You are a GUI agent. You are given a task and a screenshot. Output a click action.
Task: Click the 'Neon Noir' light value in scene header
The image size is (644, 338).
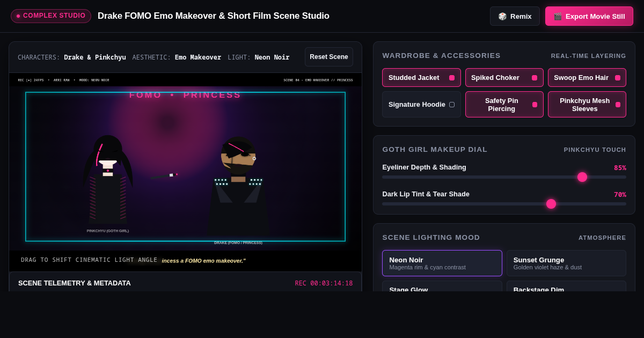[x=272, y=57]
